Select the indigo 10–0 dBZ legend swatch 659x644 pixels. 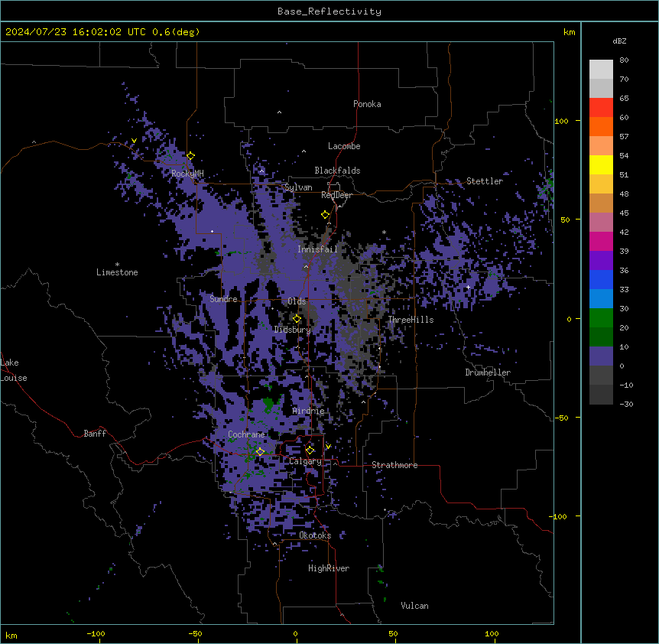[x=601, y=356]
